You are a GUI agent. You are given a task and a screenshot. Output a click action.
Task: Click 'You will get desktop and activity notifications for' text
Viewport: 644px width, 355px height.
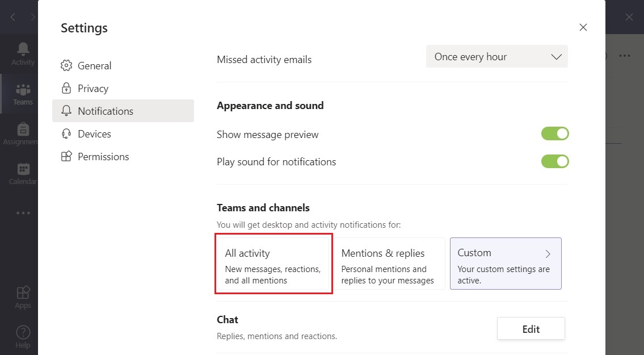click(309, 225)
